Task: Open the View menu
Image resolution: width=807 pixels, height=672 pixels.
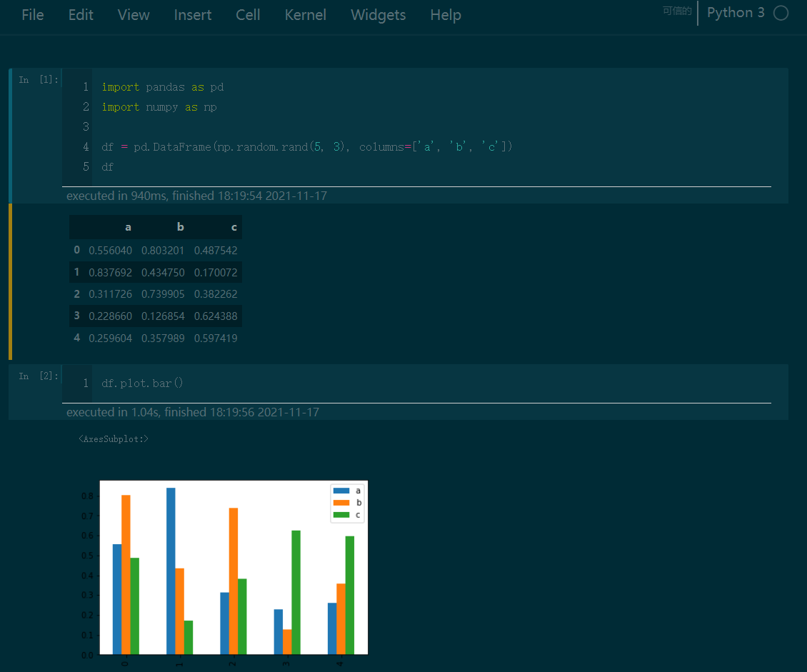Action: tap(134, 15)
